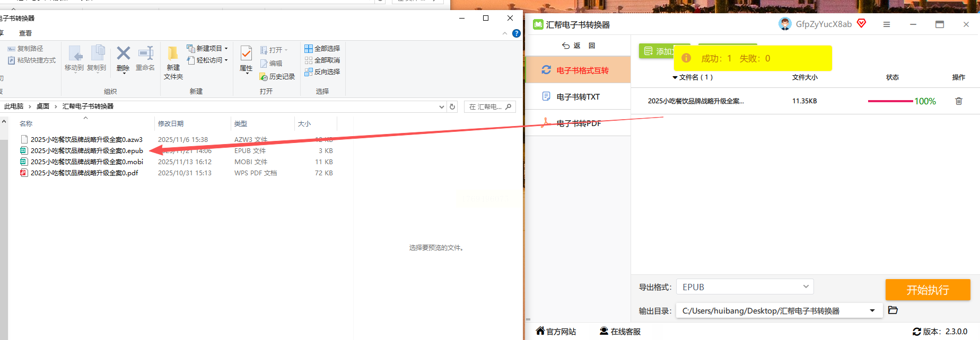Open the 官方网站 official website link
This screenshot has width=980, height=340.
[556, 332]
